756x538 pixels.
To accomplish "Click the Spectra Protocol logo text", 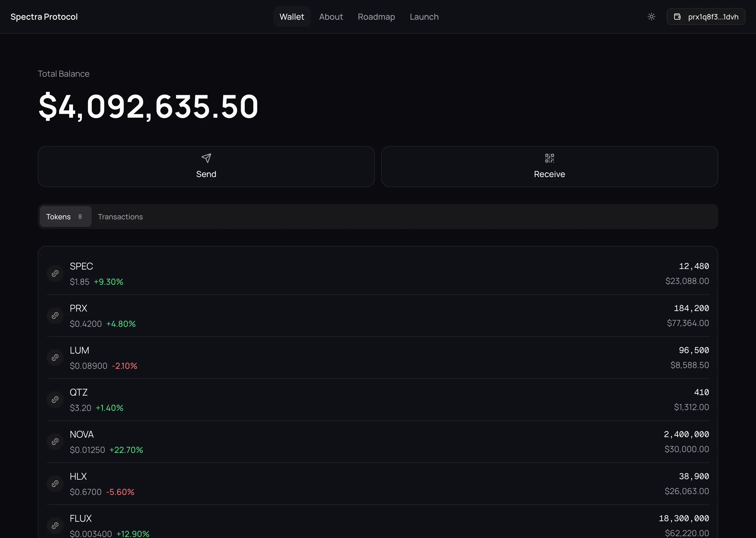I will tap(44, 17).
